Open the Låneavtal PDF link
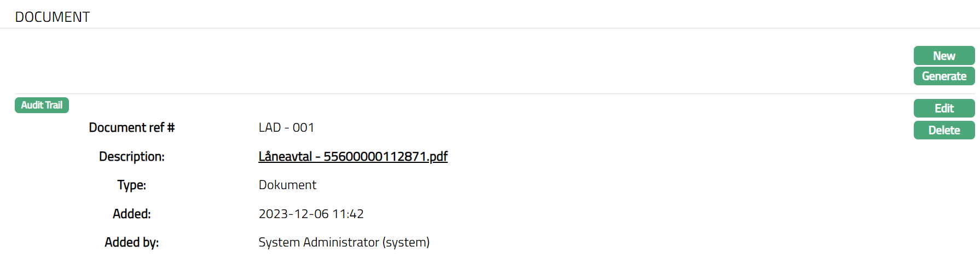The height and width of the screenshot is (258, 980). [352, 156]
